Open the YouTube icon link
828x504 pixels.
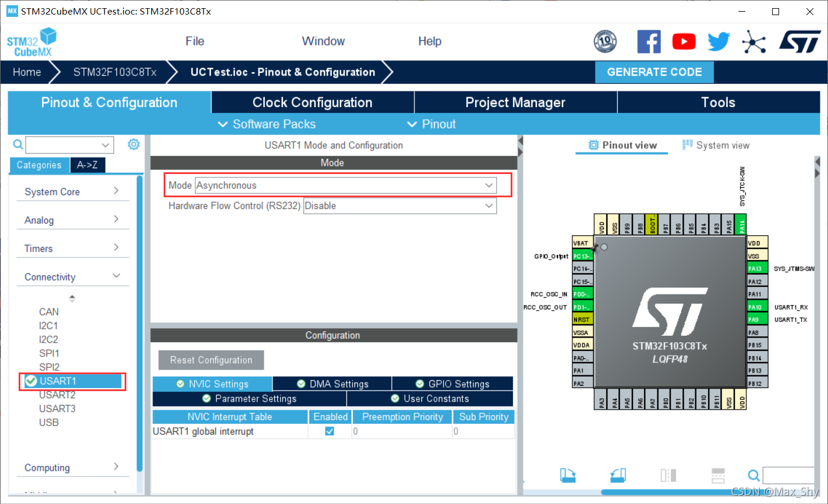[684, 41]
